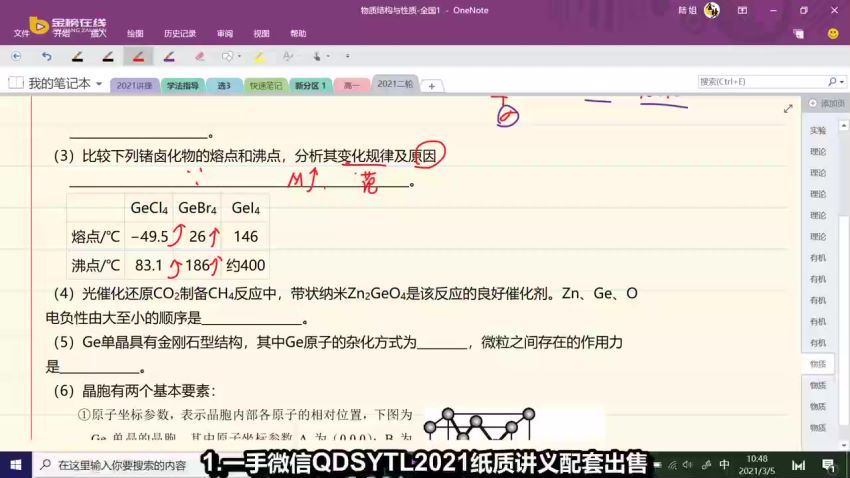Select the Eraser tool
Screen dimensions: 850x478
199,56
